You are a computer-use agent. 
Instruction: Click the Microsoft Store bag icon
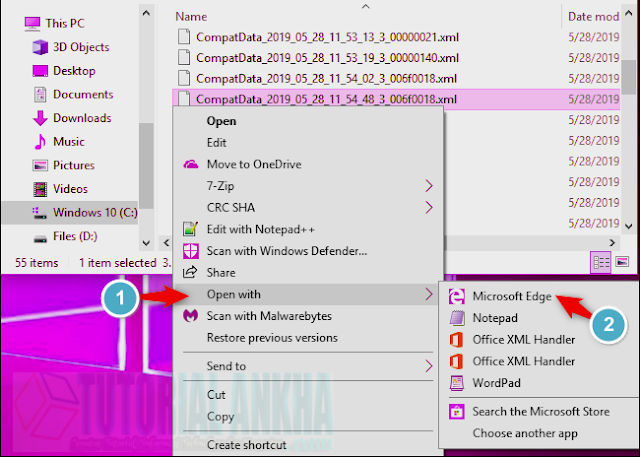pos(456,412)
